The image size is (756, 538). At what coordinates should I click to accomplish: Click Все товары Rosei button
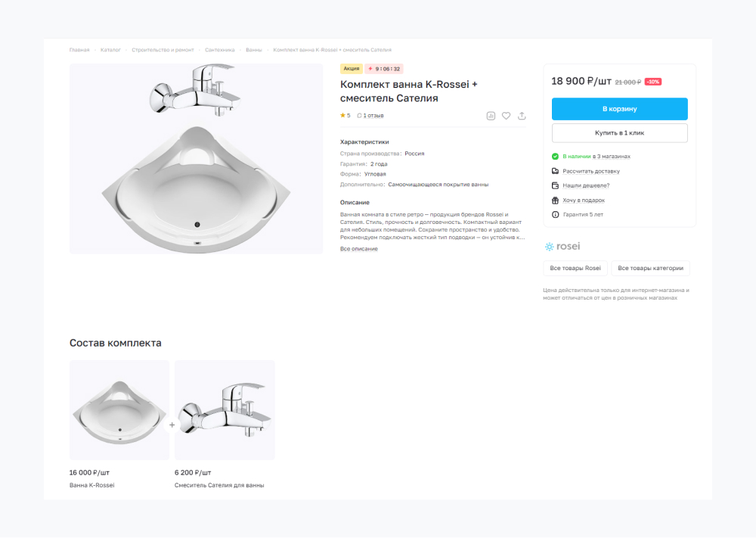(575, 269)
